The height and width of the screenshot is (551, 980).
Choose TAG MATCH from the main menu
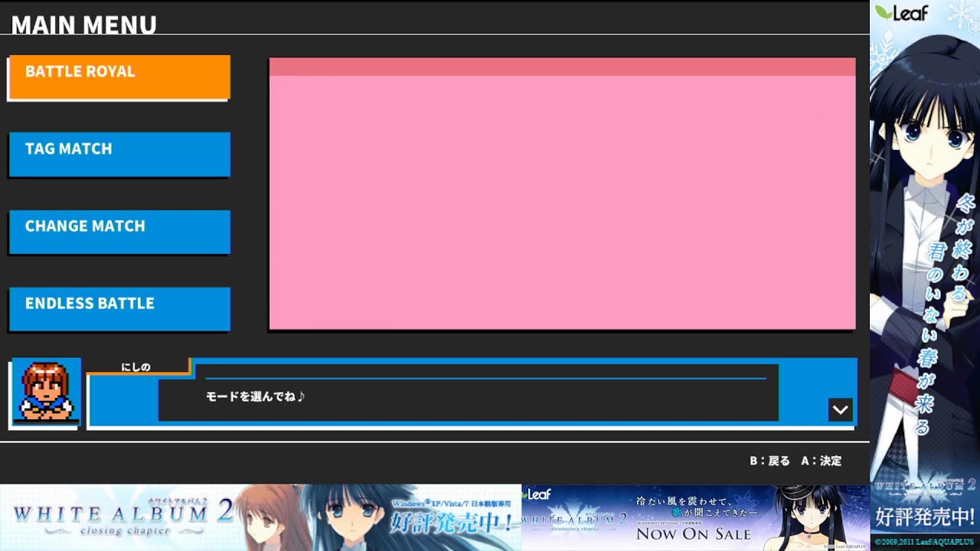click(119, 154)
